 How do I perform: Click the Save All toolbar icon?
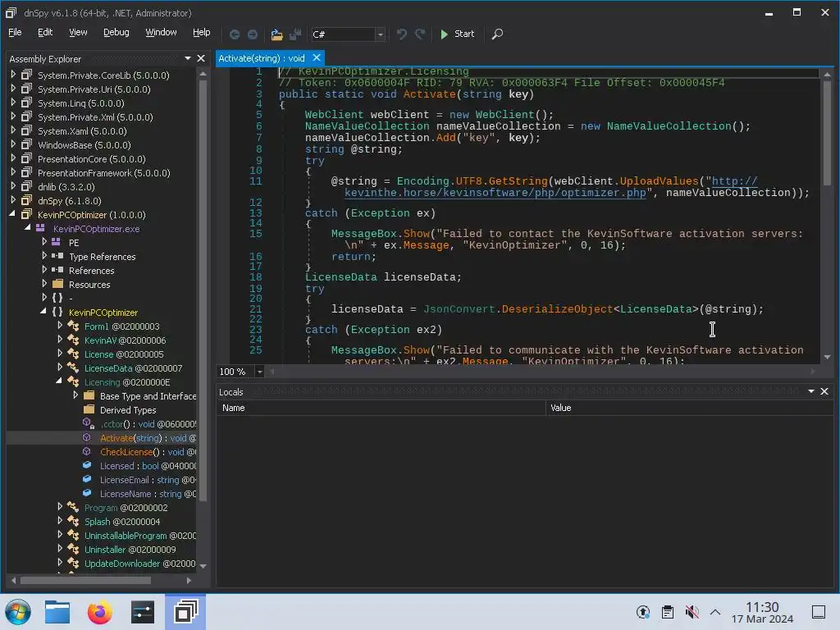295,34
